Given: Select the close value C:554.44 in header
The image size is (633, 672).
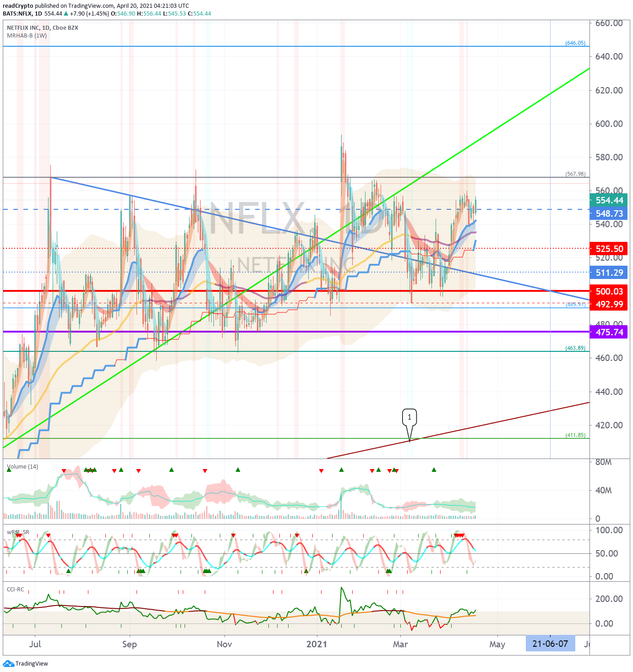Looking at the screenshot, I should coord(200,14).
